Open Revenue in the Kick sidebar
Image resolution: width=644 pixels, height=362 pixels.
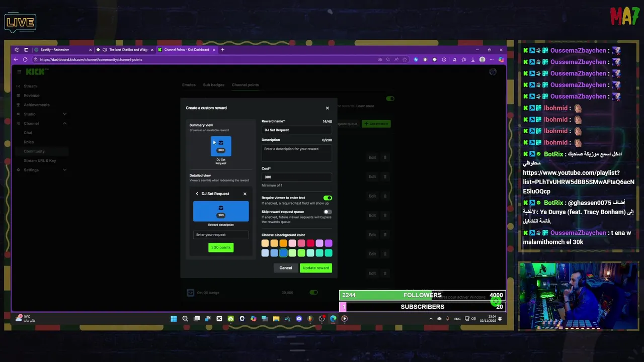click(x=31, y=96)
